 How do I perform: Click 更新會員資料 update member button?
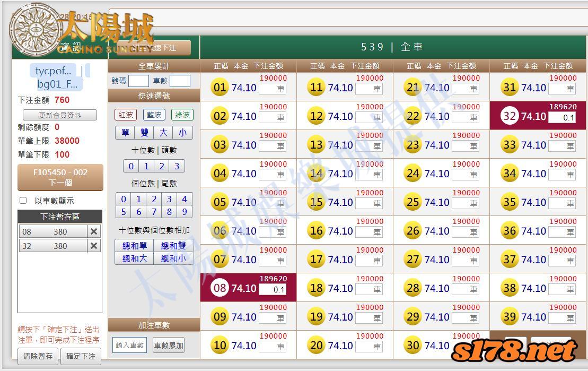click(x=60, y=115)
